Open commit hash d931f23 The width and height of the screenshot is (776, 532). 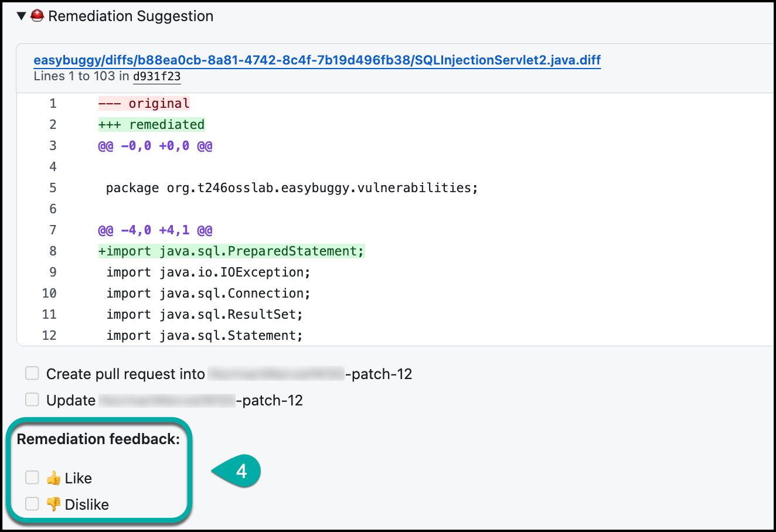tap(156, 76)
